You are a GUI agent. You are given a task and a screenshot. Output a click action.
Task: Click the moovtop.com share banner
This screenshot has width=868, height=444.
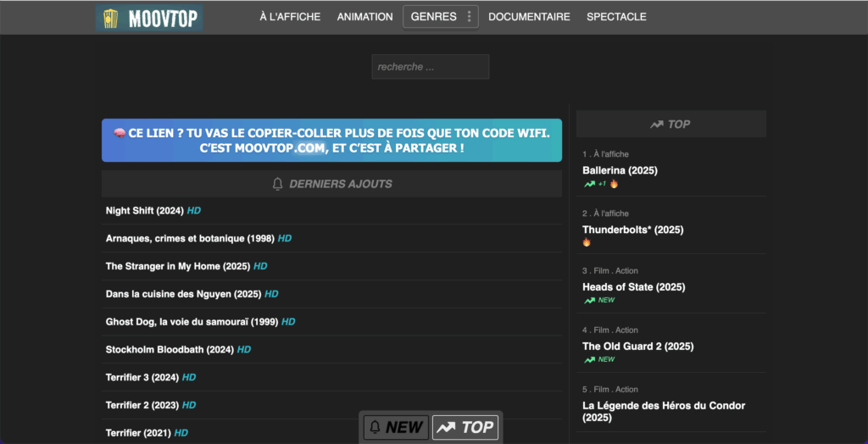point(331,141)
